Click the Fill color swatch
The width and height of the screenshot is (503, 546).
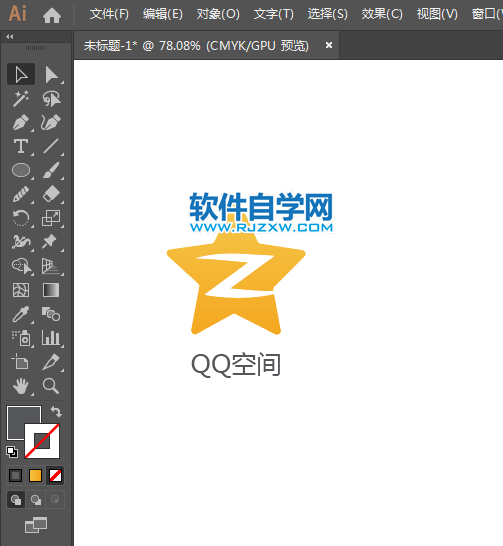tap(17, 418)
